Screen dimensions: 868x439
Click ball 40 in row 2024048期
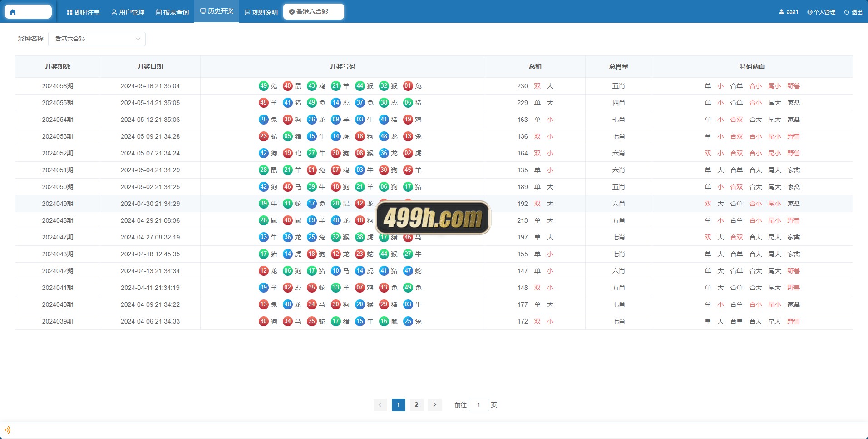(288, 220)
